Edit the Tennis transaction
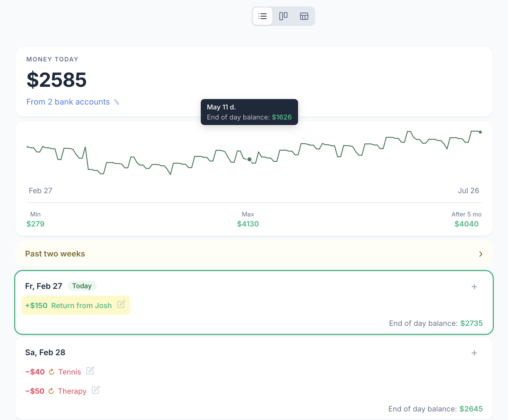508x420 pixels. (x=90, y=371)
